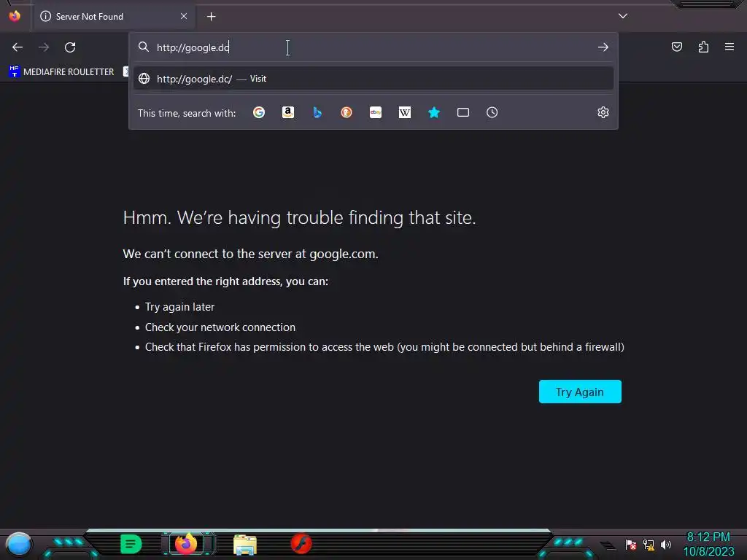Open the Extensions puzzle icon

[x=703, y=47]
